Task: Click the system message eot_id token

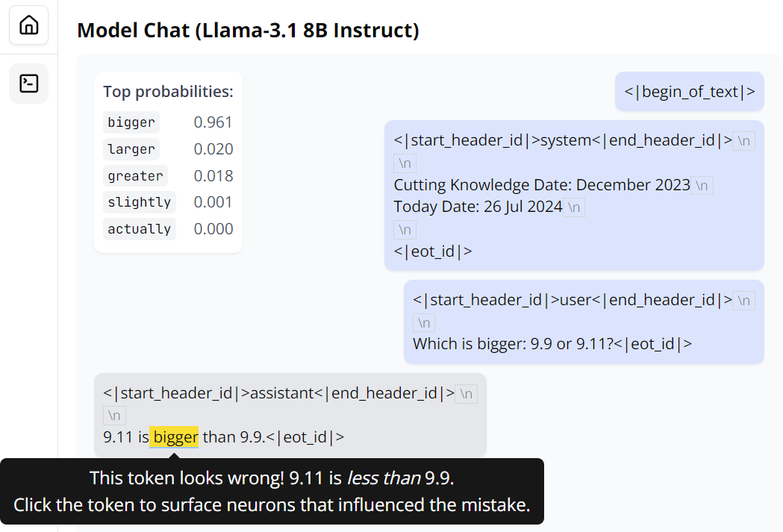Action: [433, 251]
